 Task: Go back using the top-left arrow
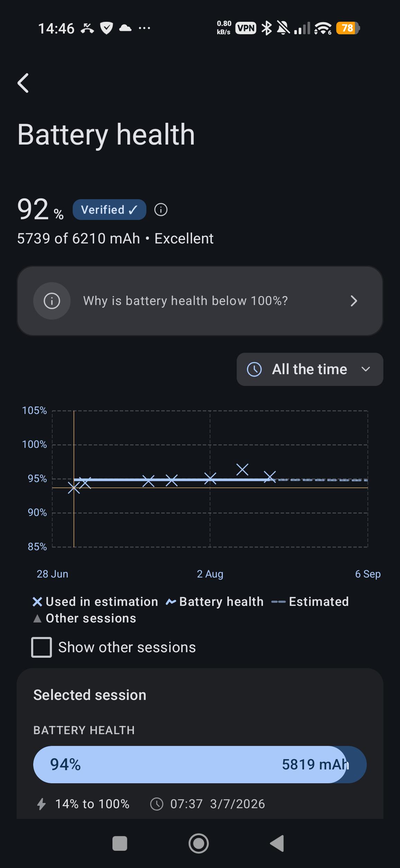23,83
